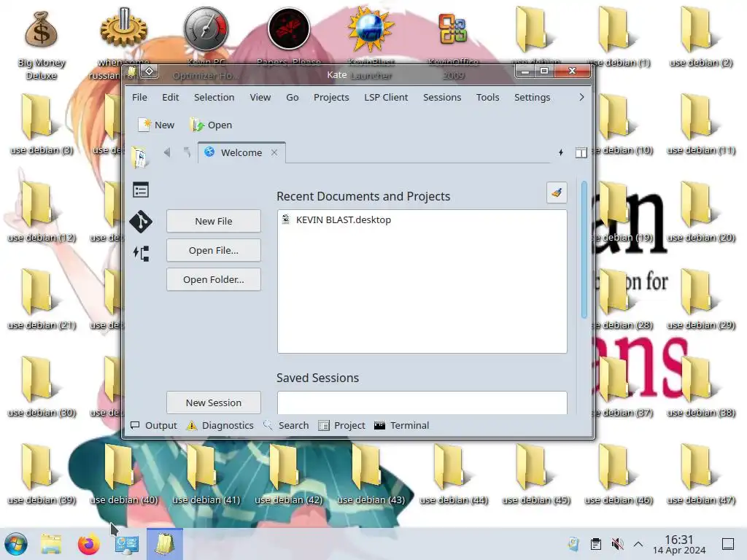
Task: Open the Git sidebar panel icon
Action: coord(141,222)
